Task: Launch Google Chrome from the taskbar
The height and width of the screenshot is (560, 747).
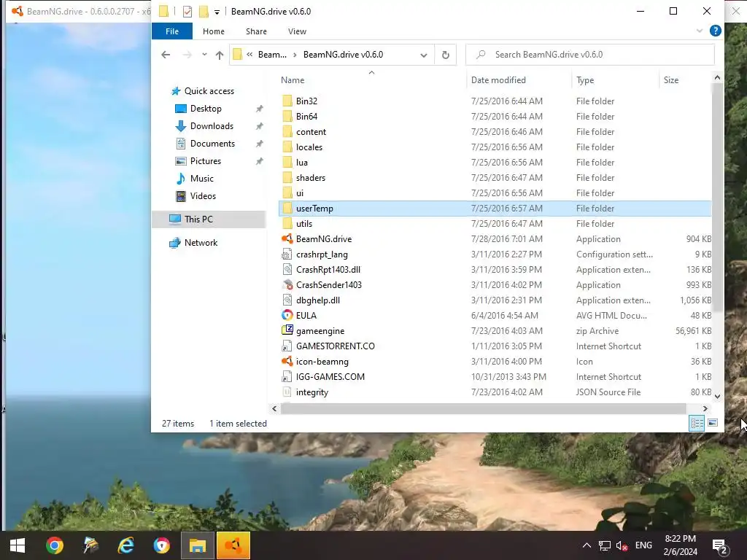Action: click(54, 545)
